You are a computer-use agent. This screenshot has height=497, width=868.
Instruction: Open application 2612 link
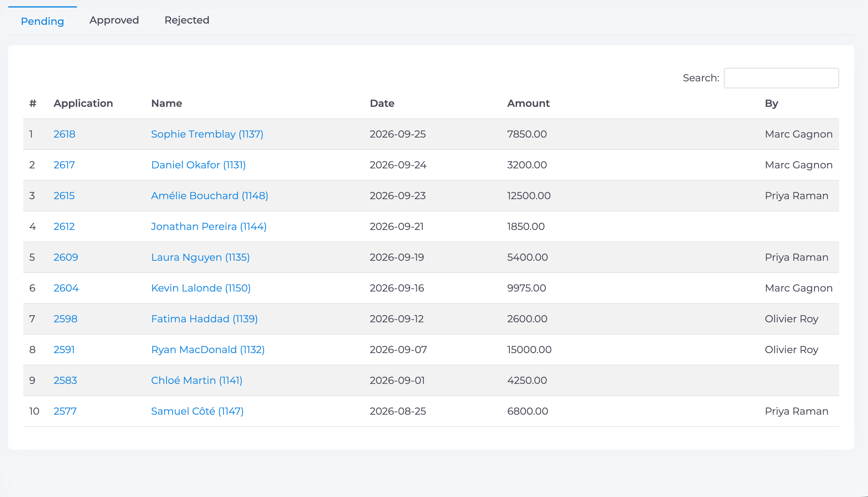coord(64,227)
